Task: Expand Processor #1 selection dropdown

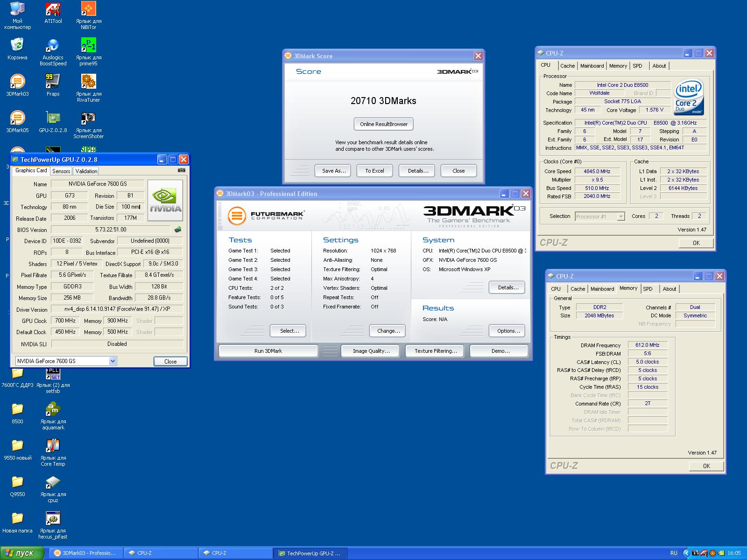Action: click(620, 216)
